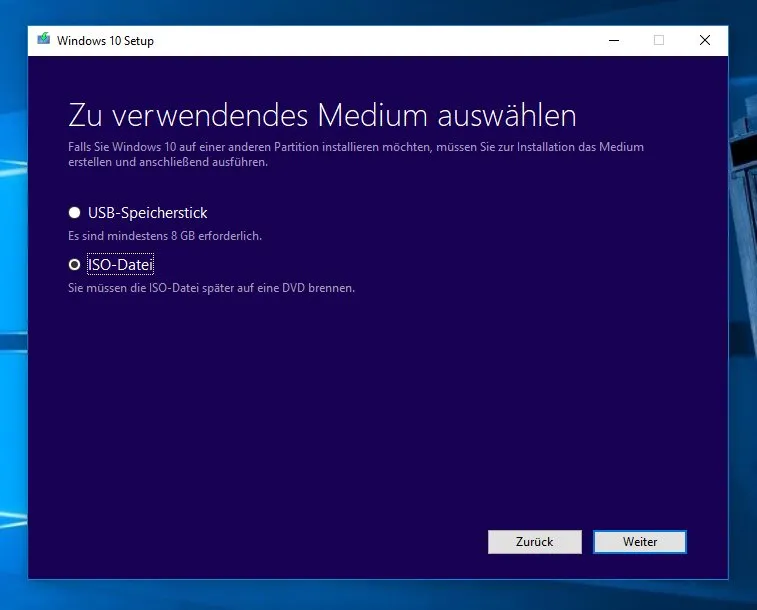Click the Zurück button

[534, 542]
